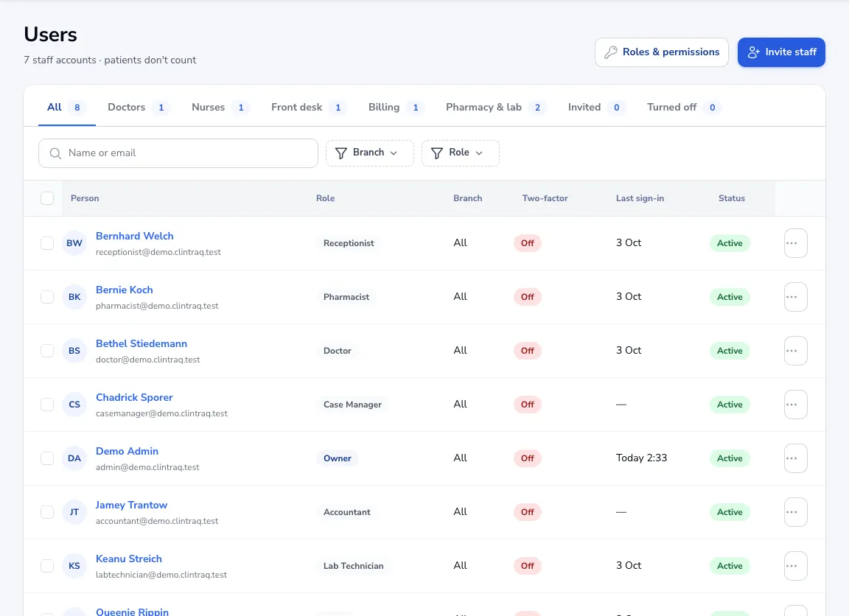Switch to the Pharmacy & lab tab
The width and height of the screenshot is (849, 616).
point(495,107)
